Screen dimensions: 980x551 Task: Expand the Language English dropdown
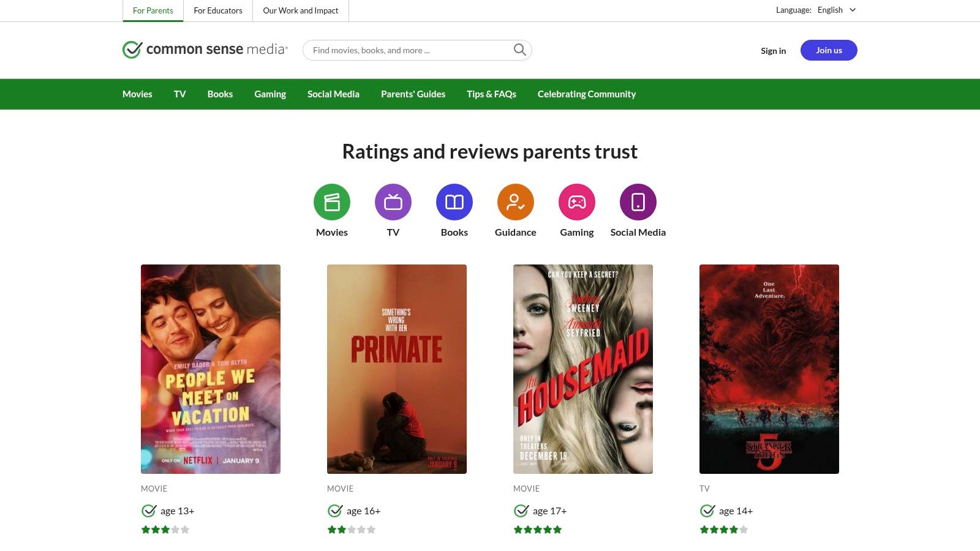[836, 10]
